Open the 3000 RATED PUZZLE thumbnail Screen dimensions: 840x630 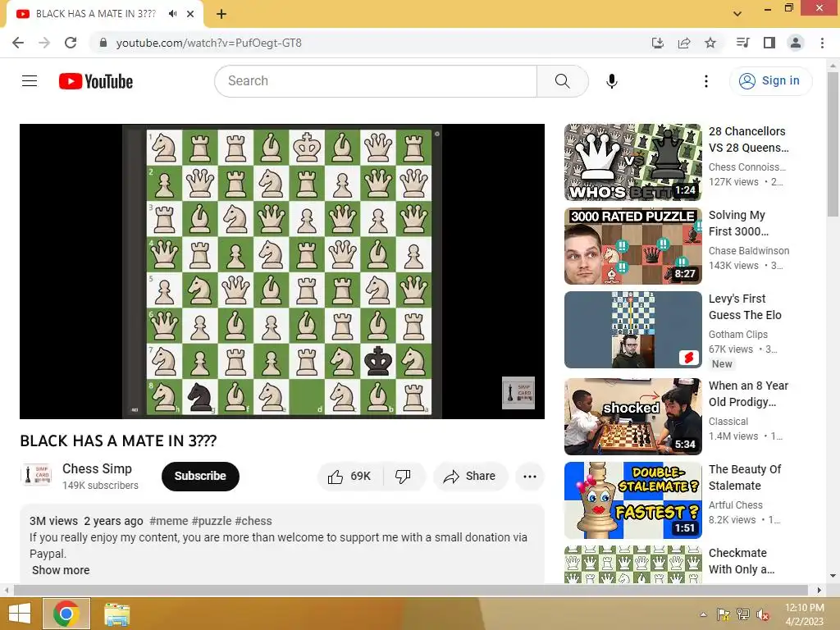point(632,246)
